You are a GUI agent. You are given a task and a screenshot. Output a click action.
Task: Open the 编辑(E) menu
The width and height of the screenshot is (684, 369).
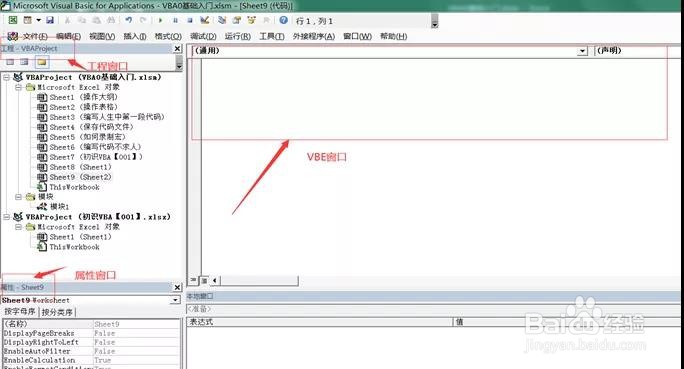click(68, 37)
